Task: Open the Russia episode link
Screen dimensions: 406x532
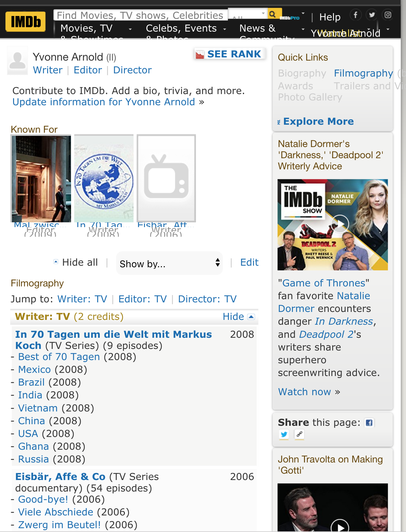Action: click(x=33, y=459)
